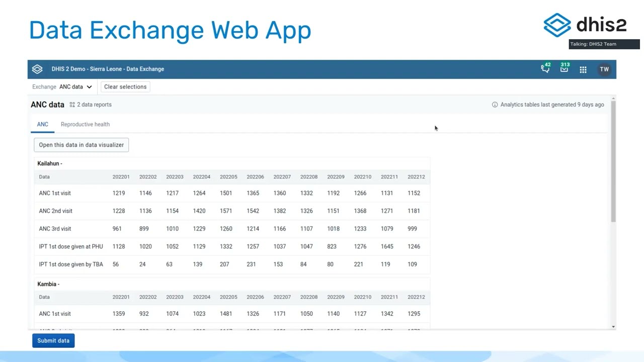Click value 1571 in ANC 2nd visit row
Viewport: 644px width, 362px height.
coord(226,211)
